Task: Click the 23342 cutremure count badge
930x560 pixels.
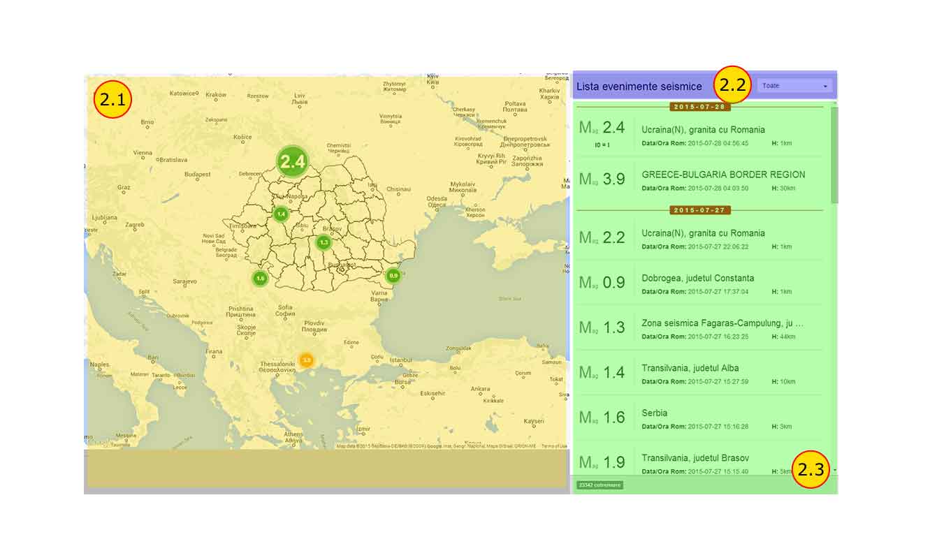Action: (599, 485)
